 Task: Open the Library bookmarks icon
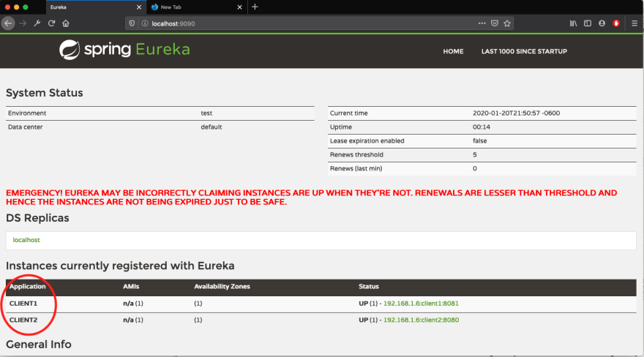pos(573,23)
